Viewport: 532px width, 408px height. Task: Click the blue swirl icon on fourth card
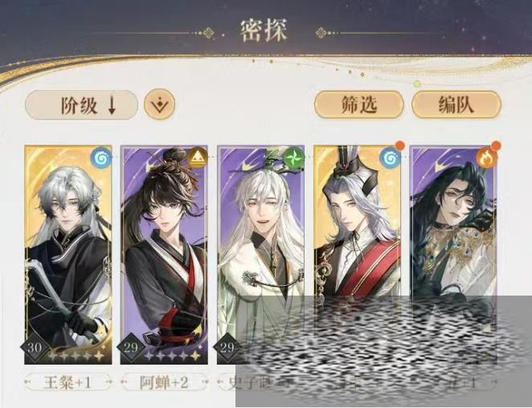click(x=391, y=157)
